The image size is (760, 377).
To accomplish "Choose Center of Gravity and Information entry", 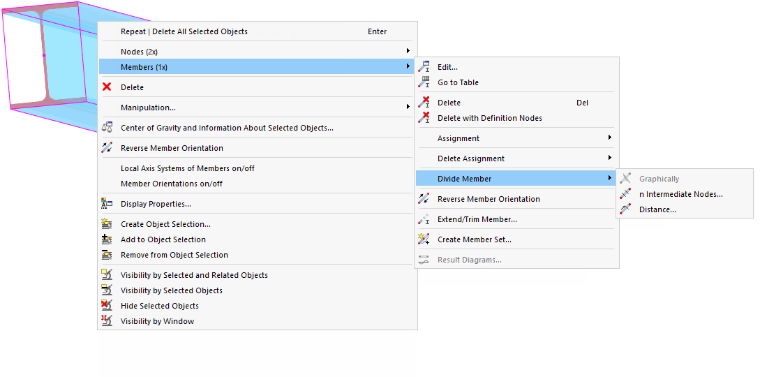I will [x=257, y=128].
